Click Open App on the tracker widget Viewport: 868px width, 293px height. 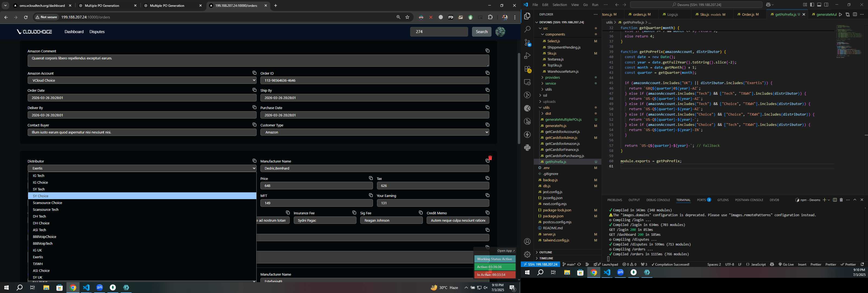pyautogui.click(x=506, y=250)
